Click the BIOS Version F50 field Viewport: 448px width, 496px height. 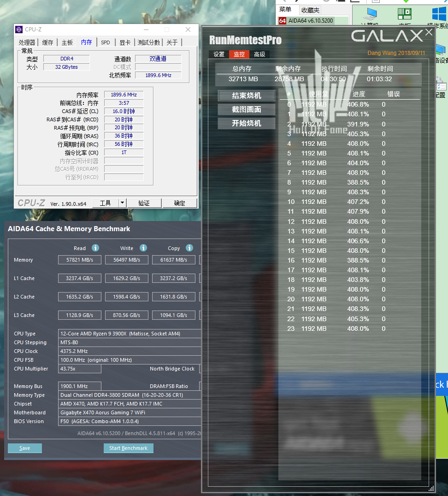pos(130,421)
